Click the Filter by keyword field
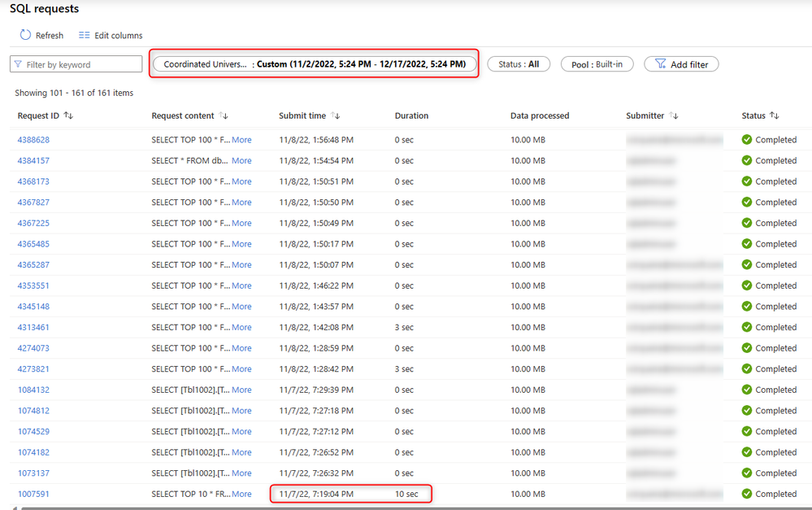This screenshot has height=510, width=812. (x=76, y=64)
